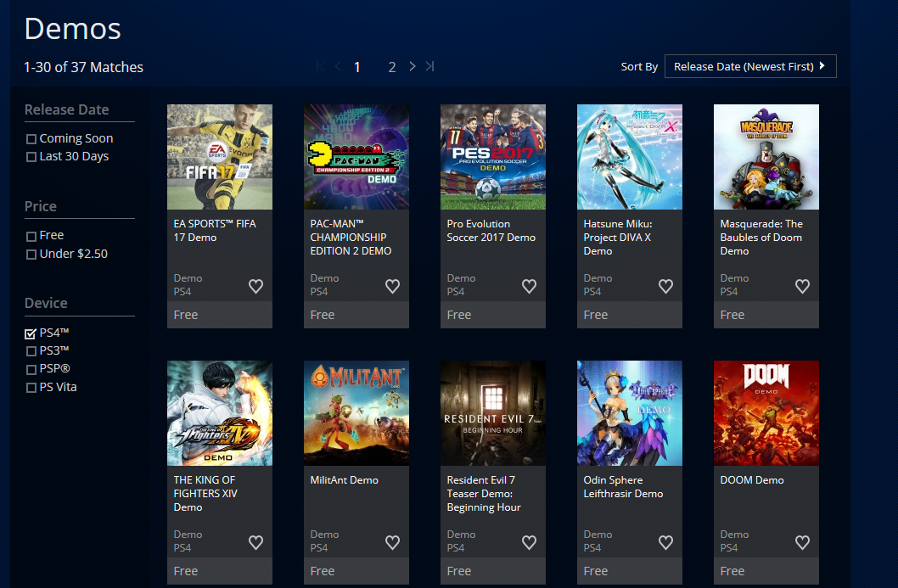Click the DOOM Demo cover image

pyautogui.click(x=766, y=413)
